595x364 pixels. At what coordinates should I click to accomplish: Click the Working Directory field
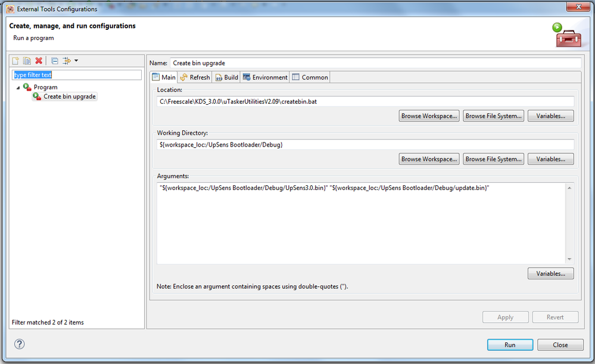tap(365, 145)
